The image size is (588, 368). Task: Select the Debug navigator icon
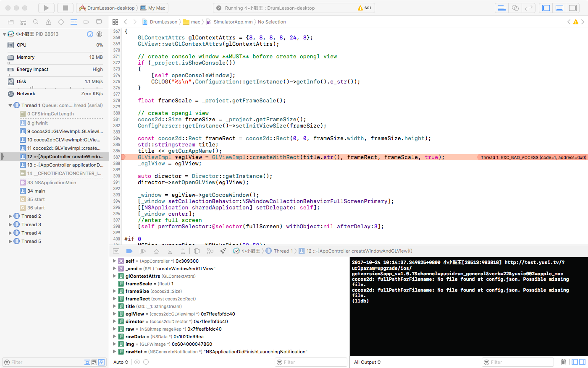click(73, 22)
